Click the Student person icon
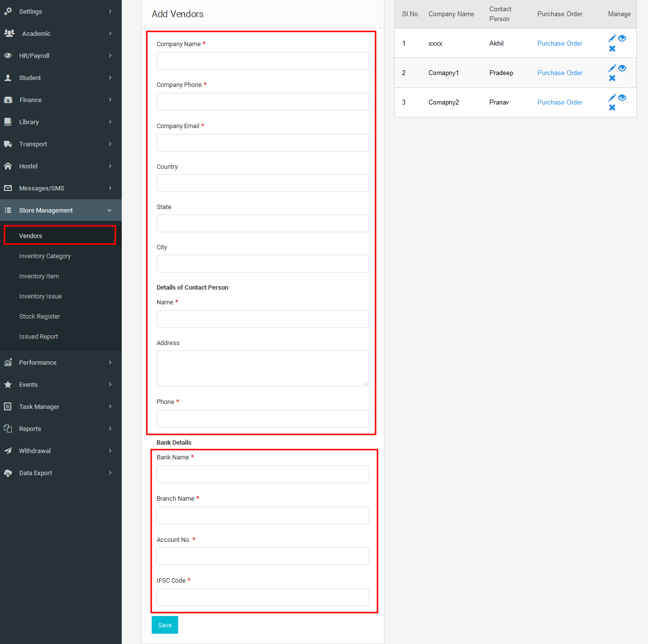The image size is (648, 644). click(8, 78)
